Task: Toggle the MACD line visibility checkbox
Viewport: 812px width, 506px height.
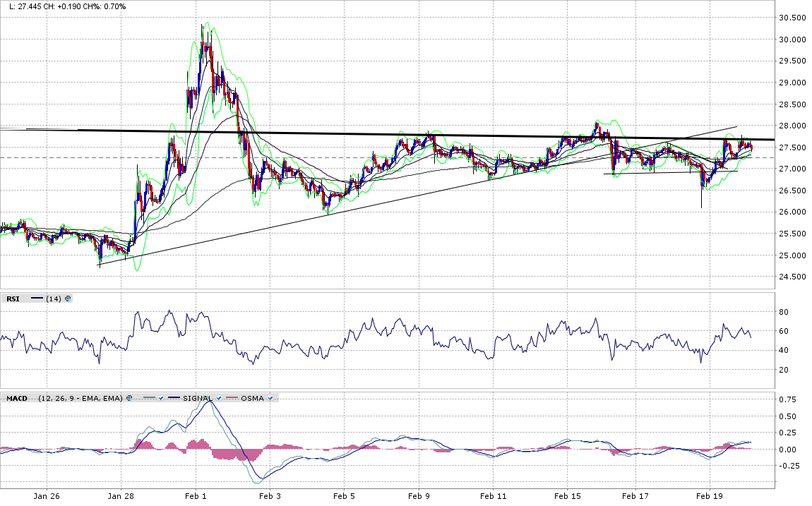Action: (x=162, y=399)
